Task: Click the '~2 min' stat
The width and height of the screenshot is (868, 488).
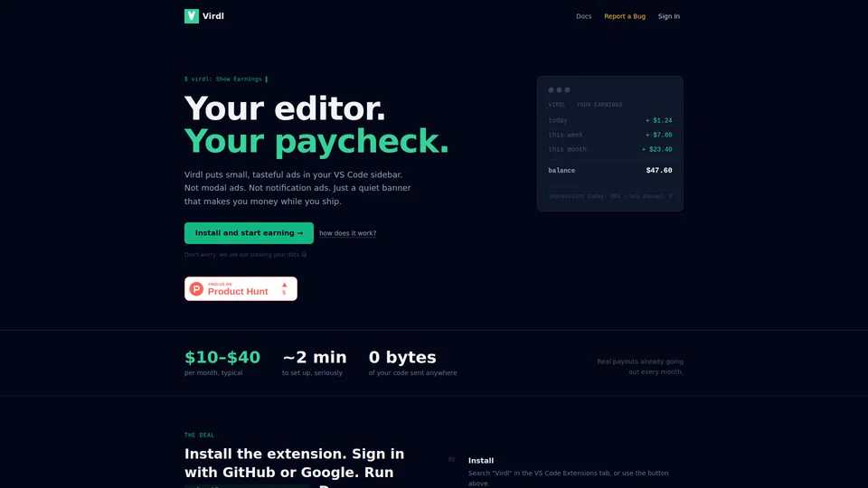Action: tap(315, 358)
